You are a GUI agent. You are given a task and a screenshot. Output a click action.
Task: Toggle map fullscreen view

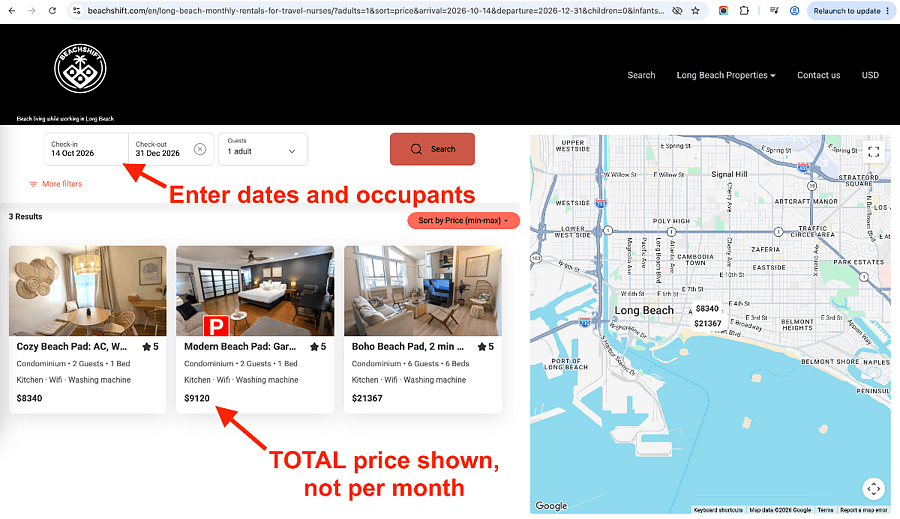(x=874, y=152)
